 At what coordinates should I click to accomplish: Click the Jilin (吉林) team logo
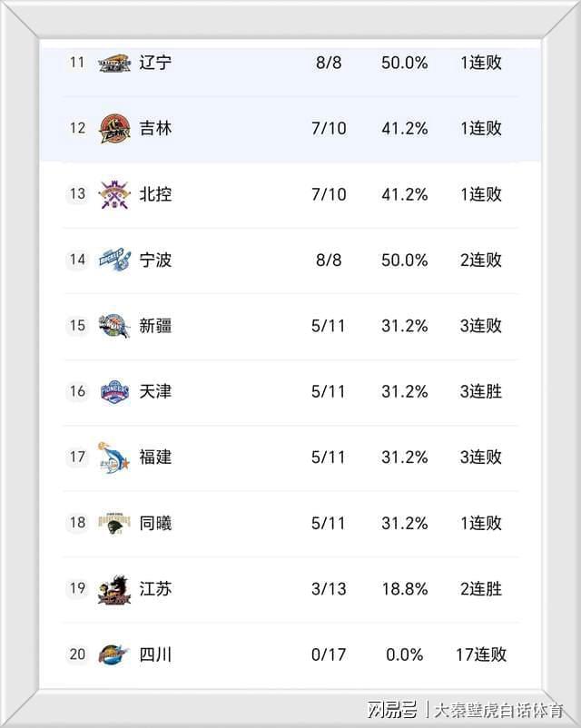[114, 128]
